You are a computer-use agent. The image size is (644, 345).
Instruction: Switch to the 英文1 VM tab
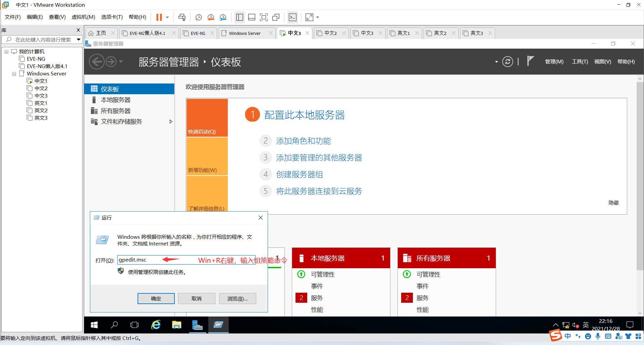coord(404,33)
